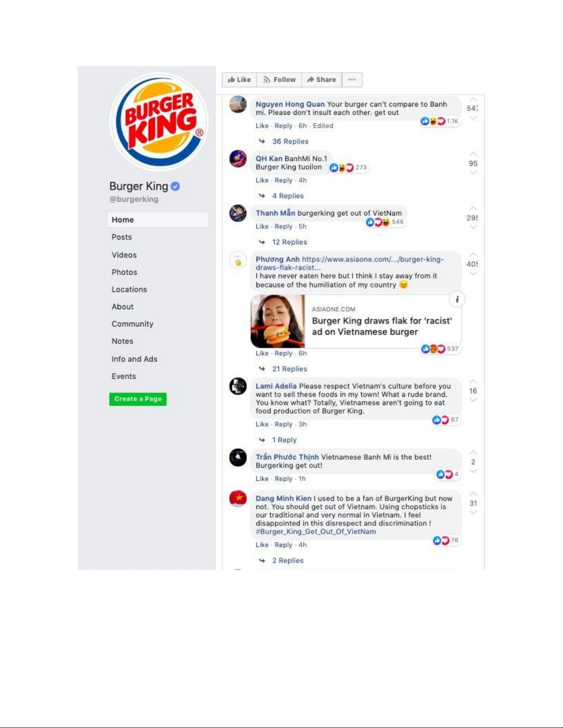Open Nguyen Hong Quan's profile avatar
563x728 pixels.
(x=238, y=105)
